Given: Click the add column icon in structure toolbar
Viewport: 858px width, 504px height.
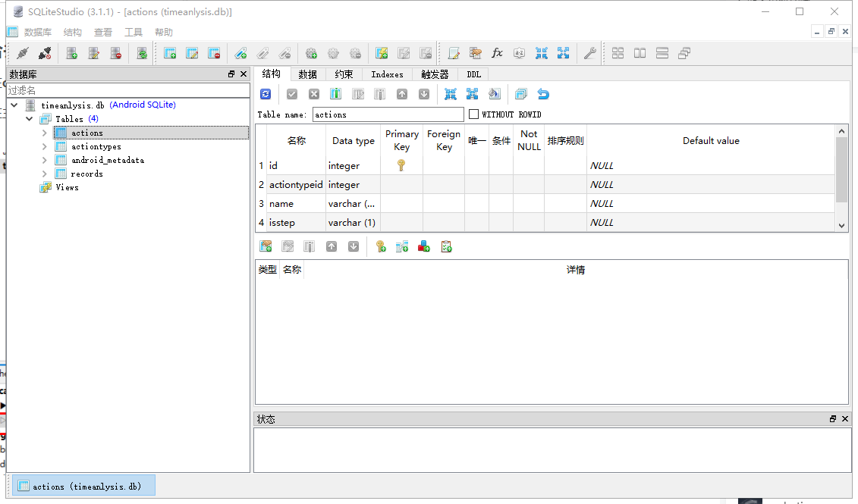Looking at the screenshot, I should tap(336, 94).
